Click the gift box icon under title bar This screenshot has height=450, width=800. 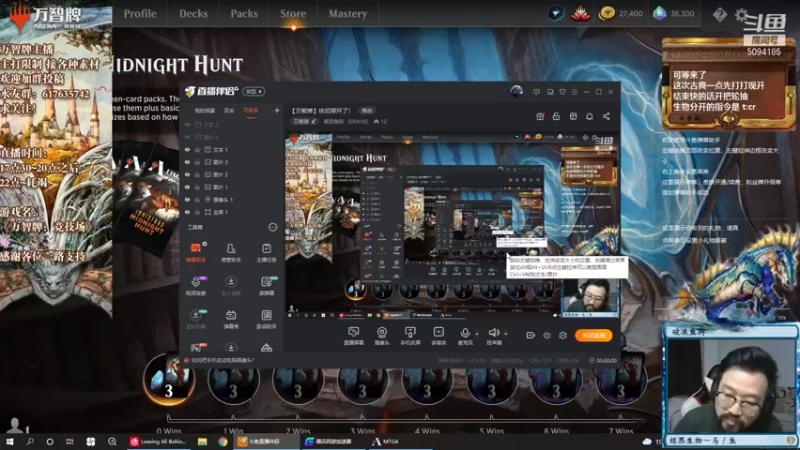pyautogui.click(x=540, y=116)
